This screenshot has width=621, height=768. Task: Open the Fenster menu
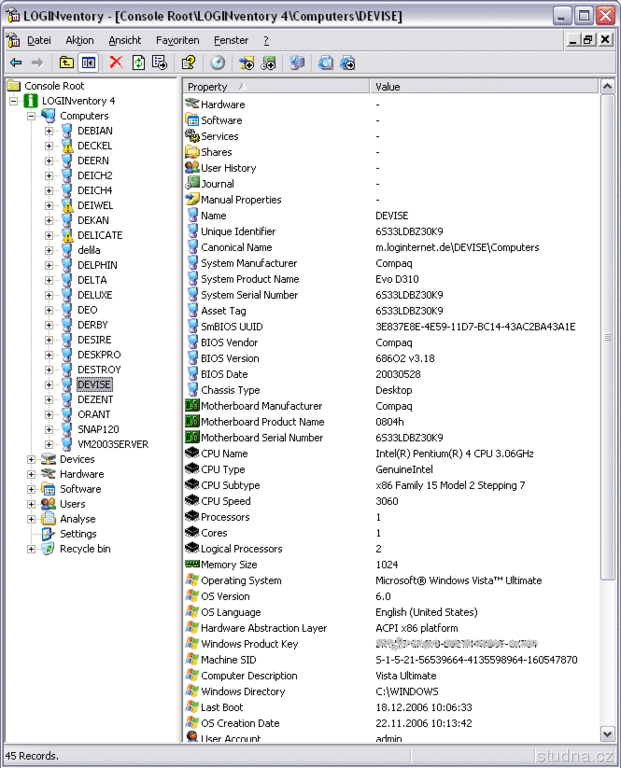click(x=231, y=40)
